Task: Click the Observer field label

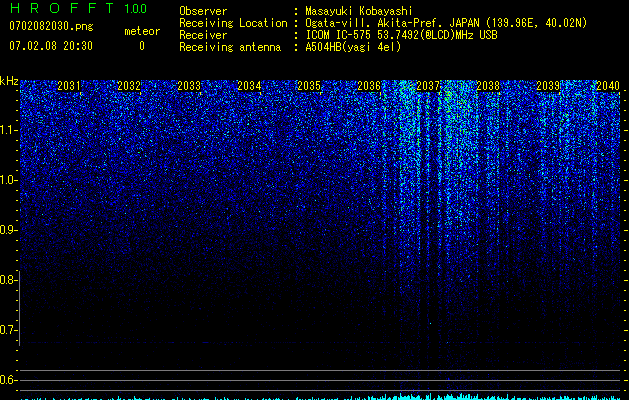Action: pos(203,11)
